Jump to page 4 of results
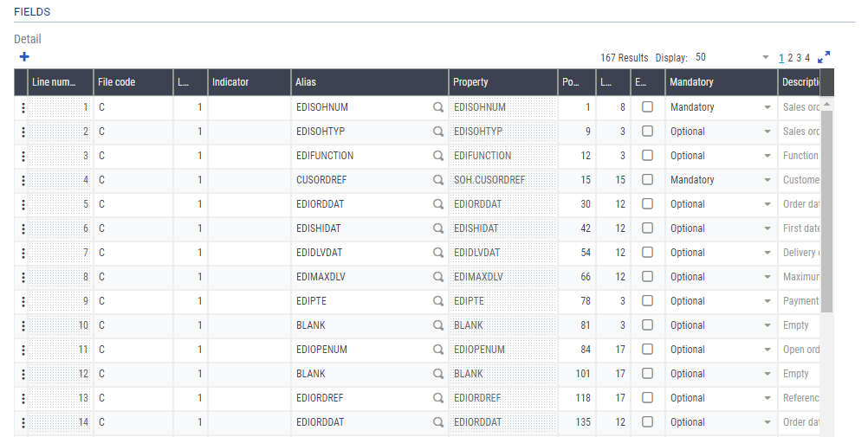 point(807,58)
